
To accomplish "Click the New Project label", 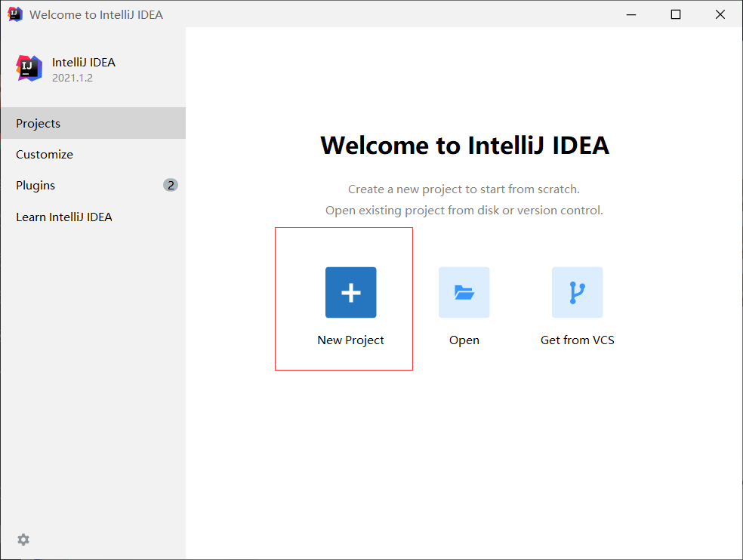I will click(350, 340).
